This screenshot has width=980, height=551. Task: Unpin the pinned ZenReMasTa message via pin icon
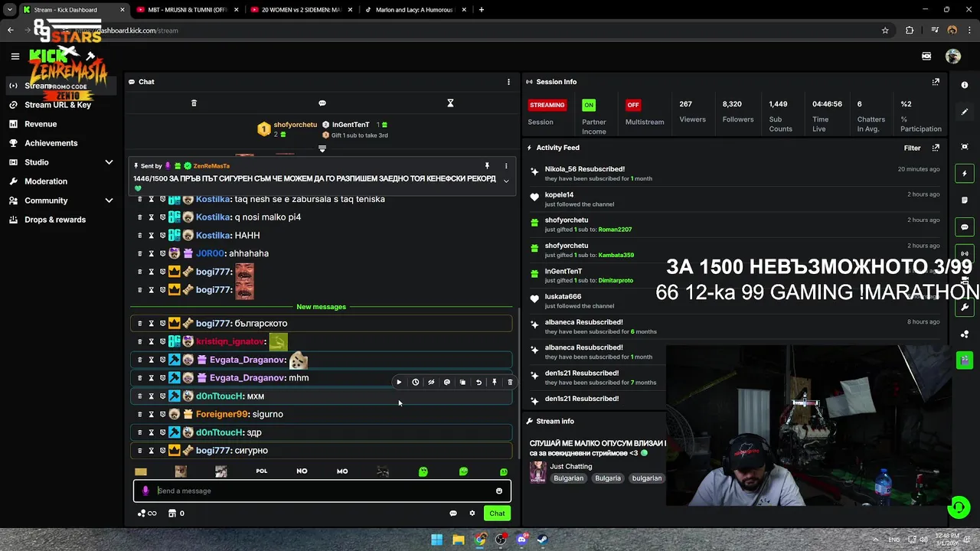[487, 165]
